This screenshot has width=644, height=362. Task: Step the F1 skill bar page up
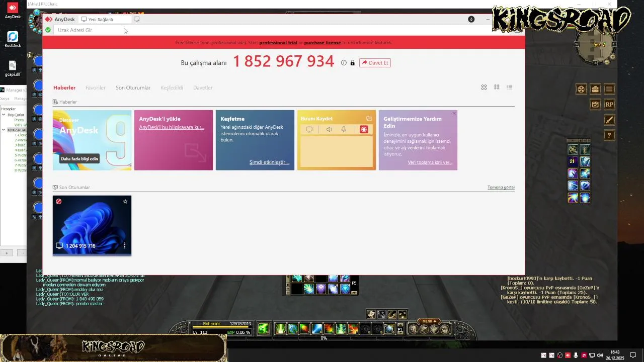click(x=400, y=325)
